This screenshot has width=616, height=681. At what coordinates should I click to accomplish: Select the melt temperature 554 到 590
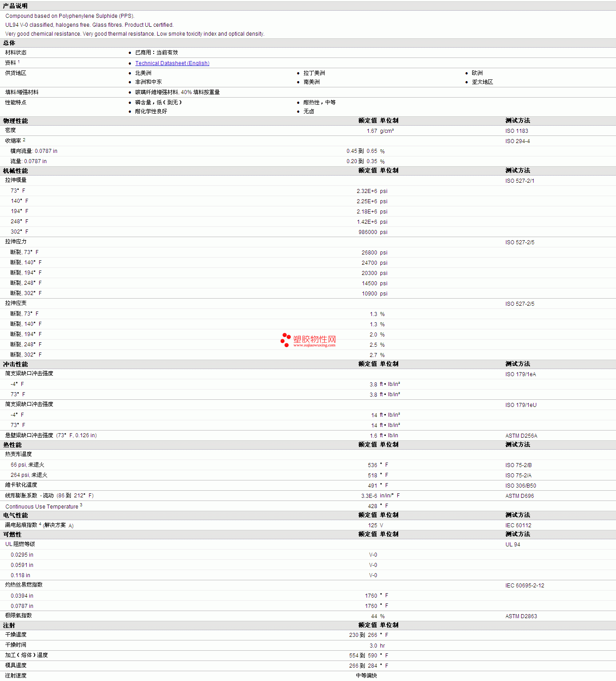click(363, 656)
